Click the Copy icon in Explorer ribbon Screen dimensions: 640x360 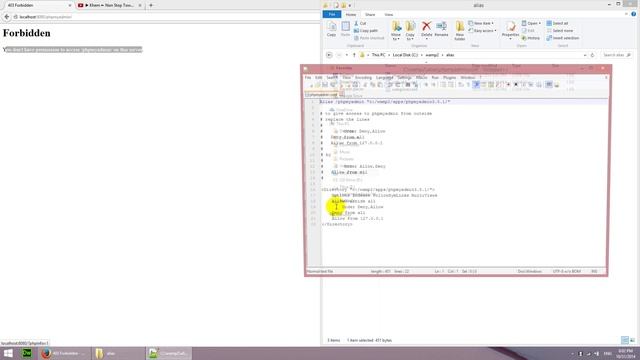[x=331, y=29]
